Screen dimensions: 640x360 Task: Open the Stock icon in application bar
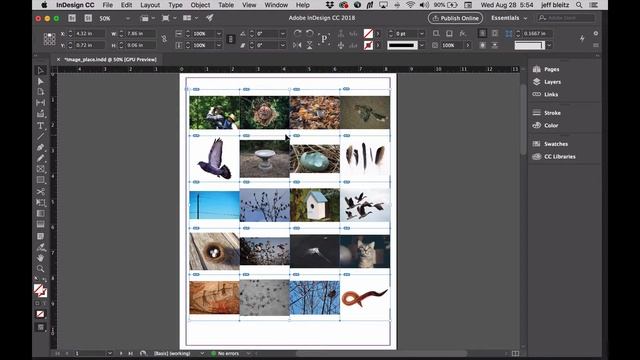click(x=88, y=18)
